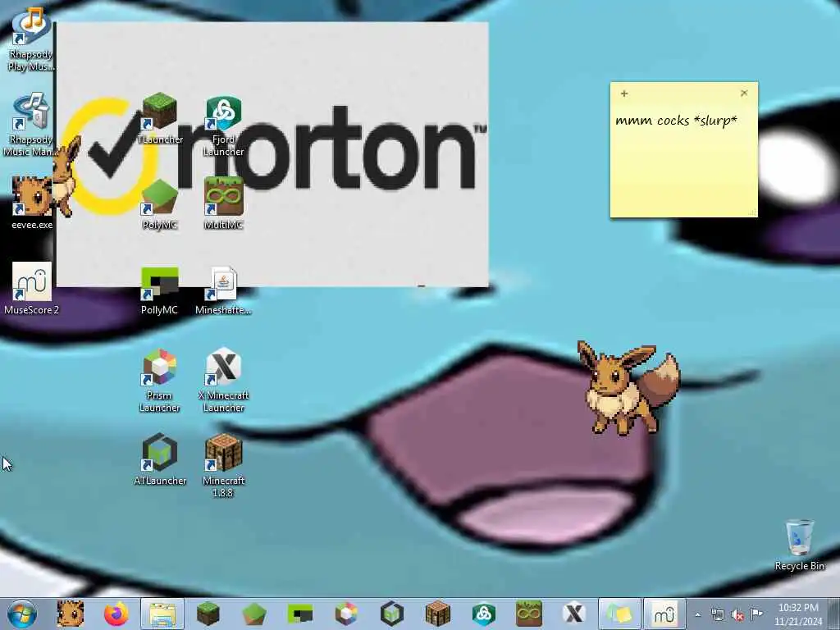Screen dimensions: 840x630
Task: Open the Windows Start menu orb
Action: 22,614
